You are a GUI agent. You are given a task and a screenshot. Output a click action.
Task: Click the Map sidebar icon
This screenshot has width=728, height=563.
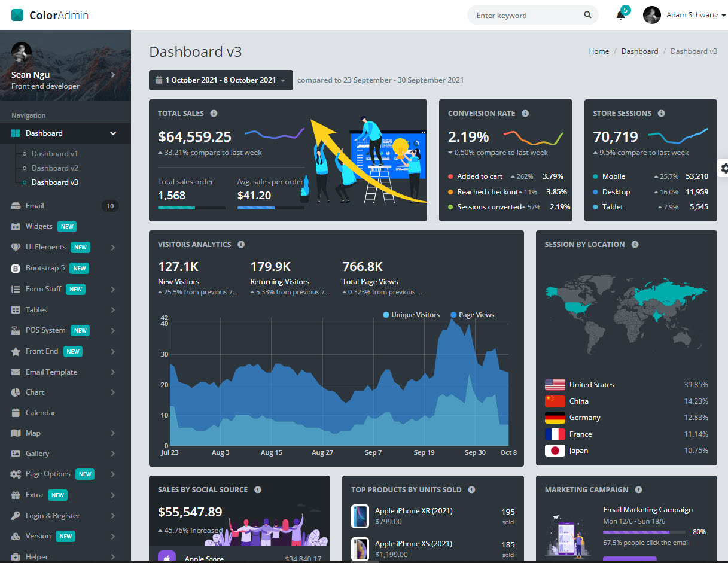click(16, 433)
